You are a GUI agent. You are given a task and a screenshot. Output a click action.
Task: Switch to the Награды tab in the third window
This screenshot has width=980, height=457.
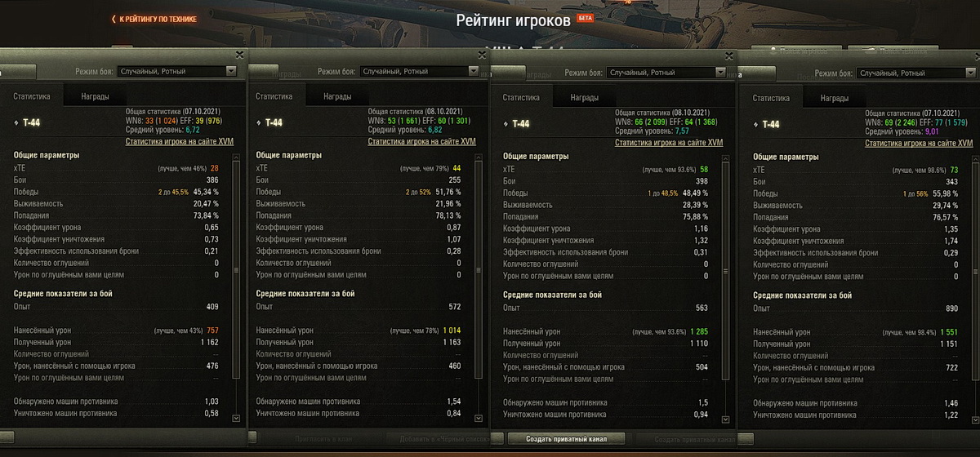click(x=584, y=98)
